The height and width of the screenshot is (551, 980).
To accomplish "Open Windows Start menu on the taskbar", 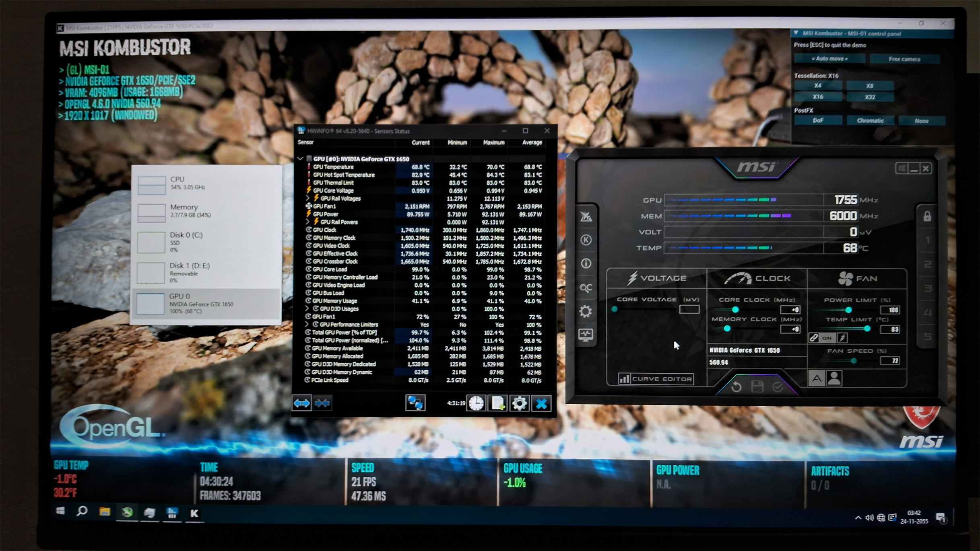I will [61, 511].
